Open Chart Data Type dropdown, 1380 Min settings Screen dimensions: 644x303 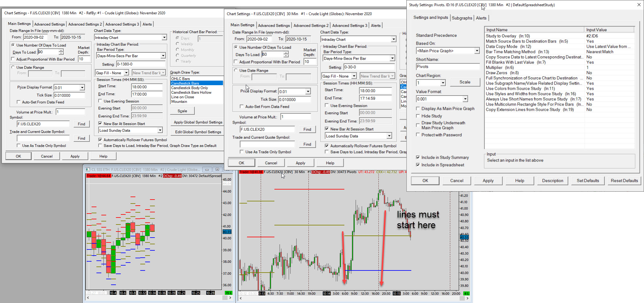pyautogui.click(x=164, y=37)
